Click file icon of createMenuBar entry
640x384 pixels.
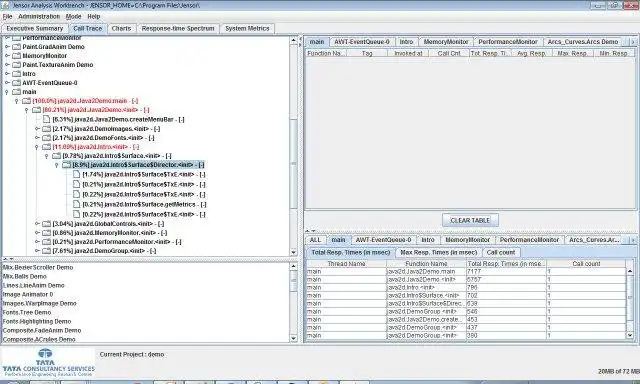(47, 119)
